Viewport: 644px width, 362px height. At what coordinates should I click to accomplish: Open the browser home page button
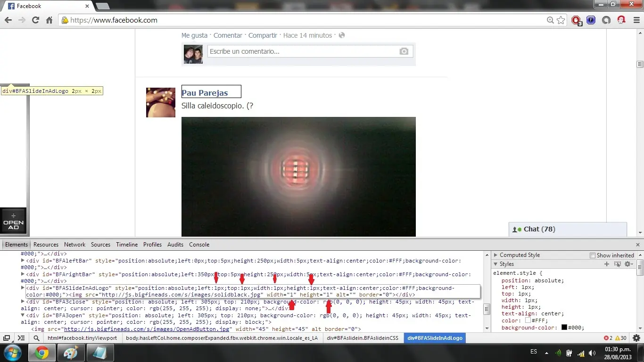[49, 20]
